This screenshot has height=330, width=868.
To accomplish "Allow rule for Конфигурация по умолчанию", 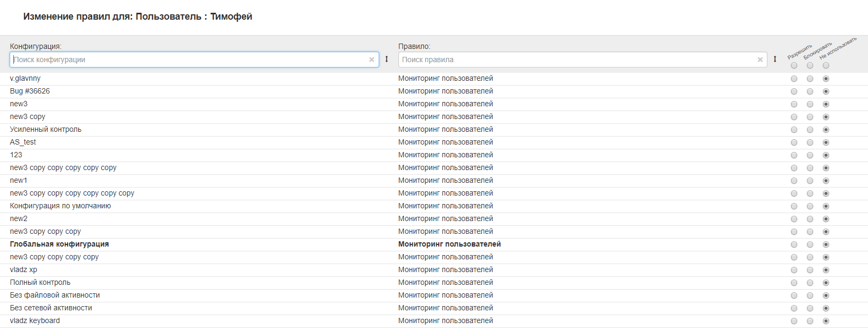I will 794,206.
